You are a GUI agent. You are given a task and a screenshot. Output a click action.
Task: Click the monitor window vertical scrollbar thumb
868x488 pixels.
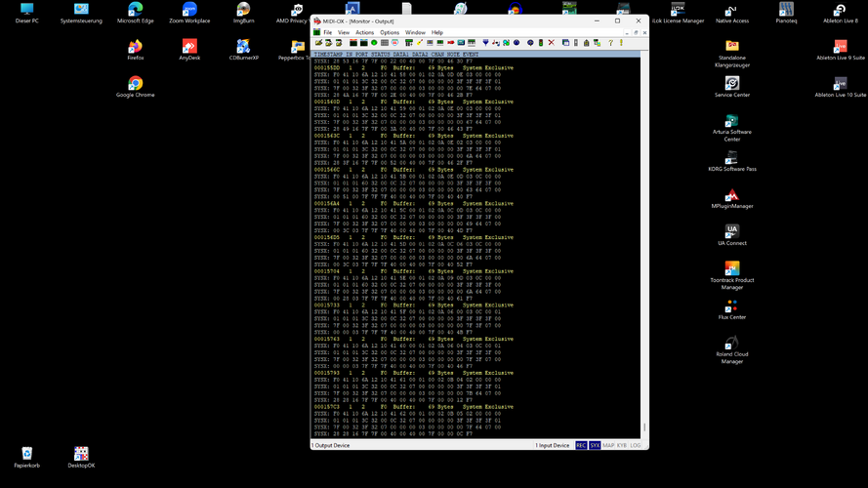pyautogui.click(x=644, y=427)
